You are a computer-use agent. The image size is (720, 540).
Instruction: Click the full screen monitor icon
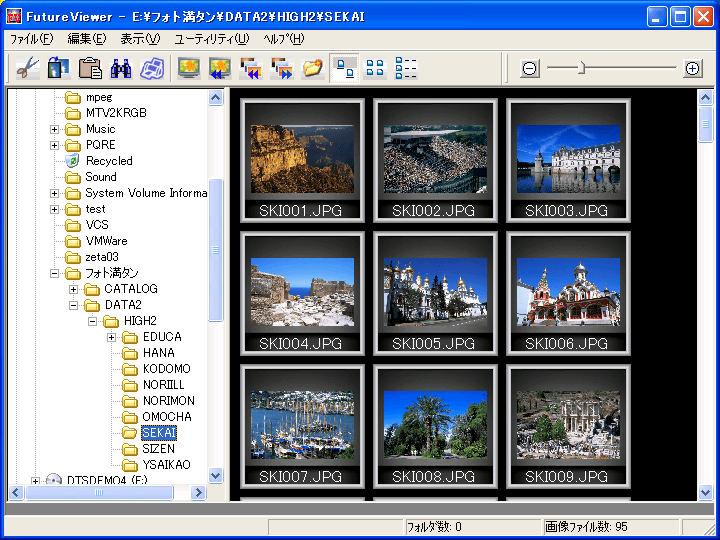189,68
